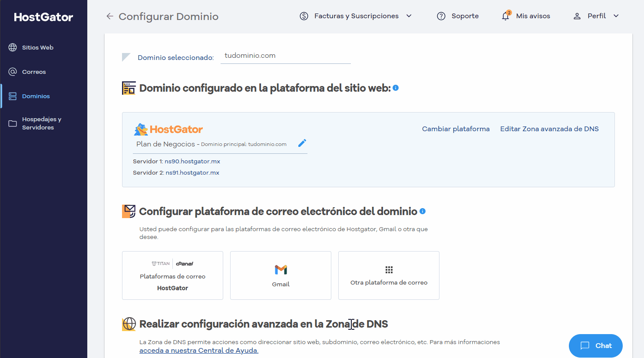Click Editar Zona avanzada de DNS
The height and width of the screenshot is (358, 644).
[549, 129]
